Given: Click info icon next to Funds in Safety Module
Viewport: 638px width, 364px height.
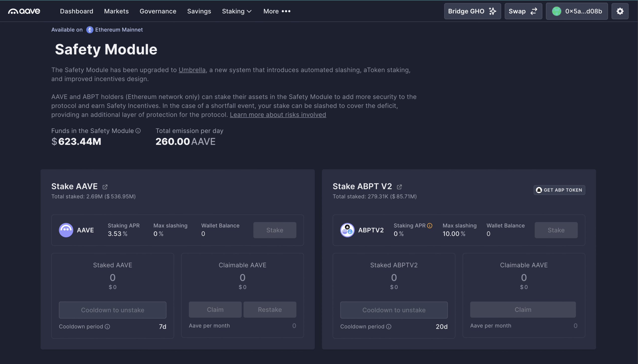Looking at the screenshot, I should click(x=138, y=131).
